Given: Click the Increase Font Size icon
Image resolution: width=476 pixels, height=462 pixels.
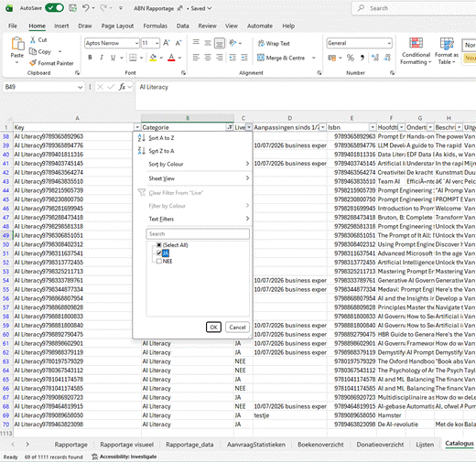Looking at the screenshot, I should 167,43.
